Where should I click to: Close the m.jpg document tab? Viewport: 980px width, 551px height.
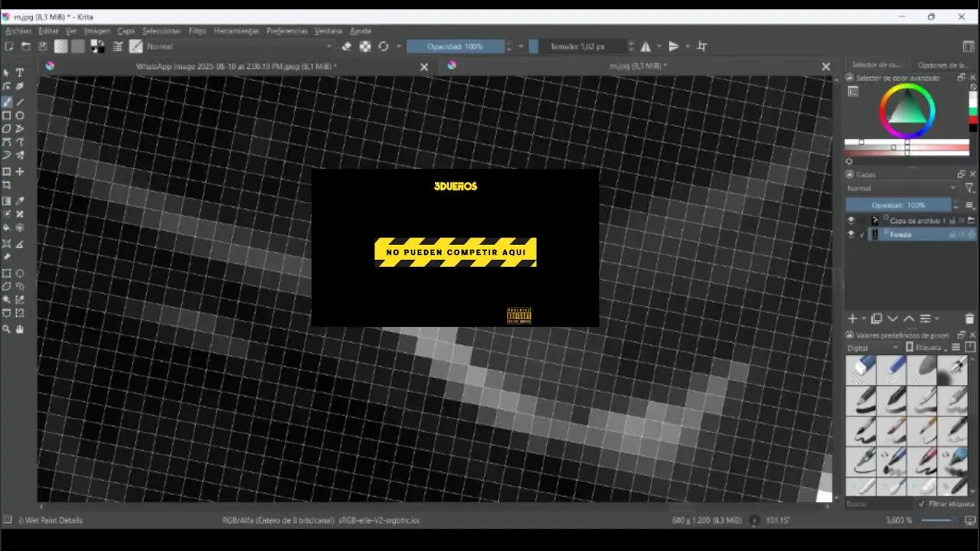pos(826,67)
